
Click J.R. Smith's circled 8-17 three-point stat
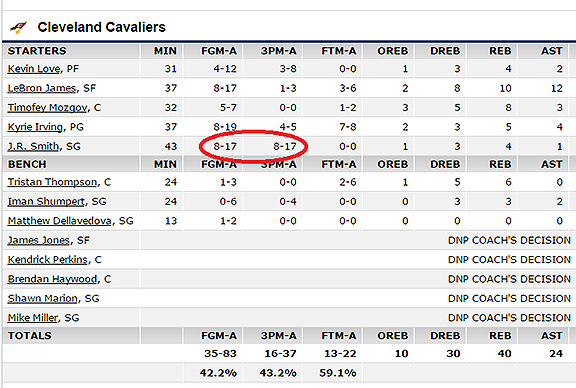[285, 147]
